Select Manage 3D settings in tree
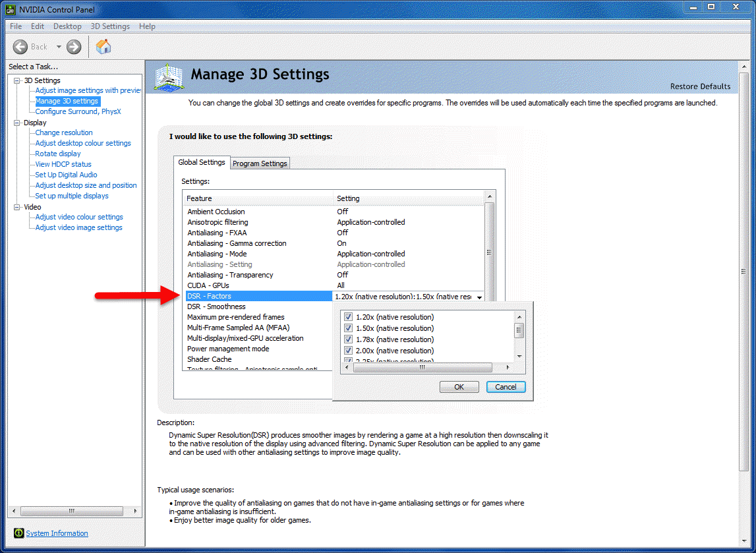The image size is (756, 553). pos(67,101)
